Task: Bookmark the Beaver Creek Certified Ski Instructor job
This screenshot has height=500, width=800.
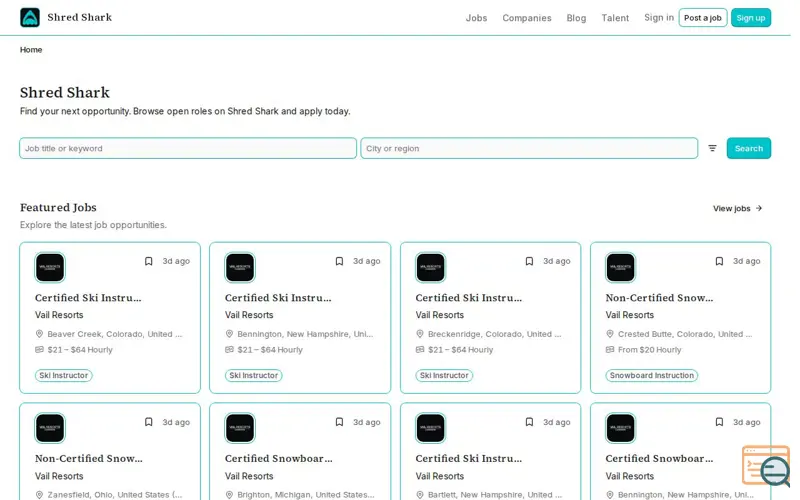Action: 148,261
